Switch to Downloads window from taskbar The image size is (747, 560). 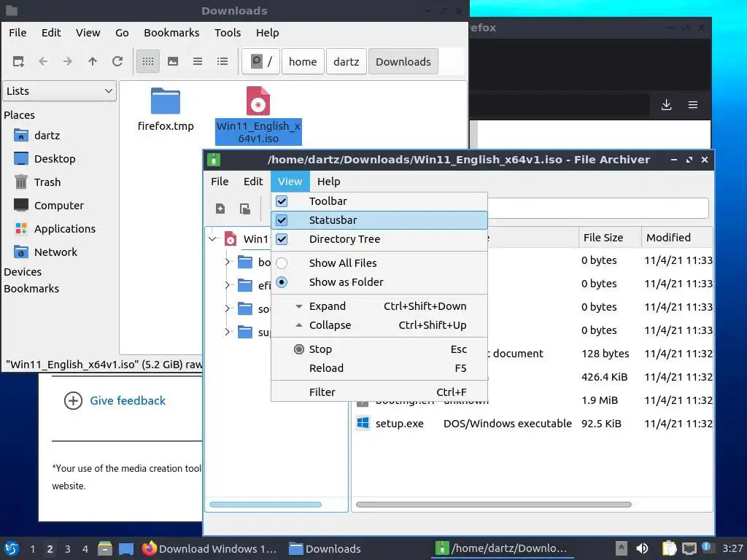pyautogui.click(x=325, y=548)
